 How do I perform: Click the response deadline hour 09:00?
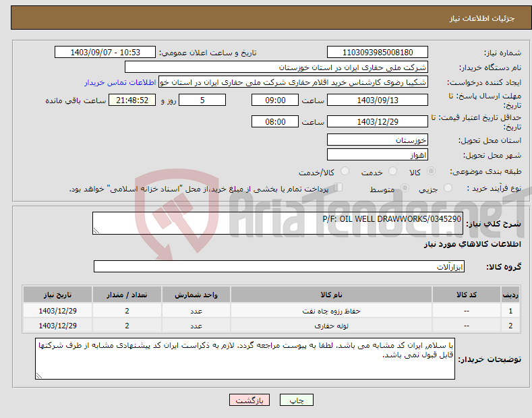[275, 100]
